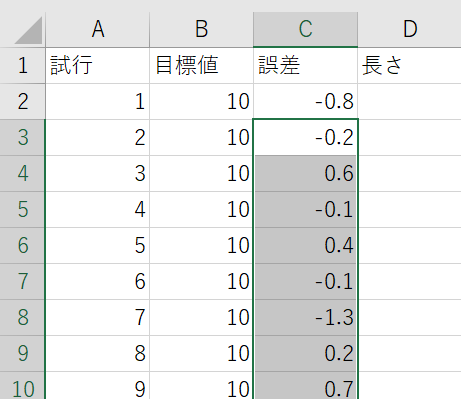Click cell A6 with trial number 5

tap(98, 245)
